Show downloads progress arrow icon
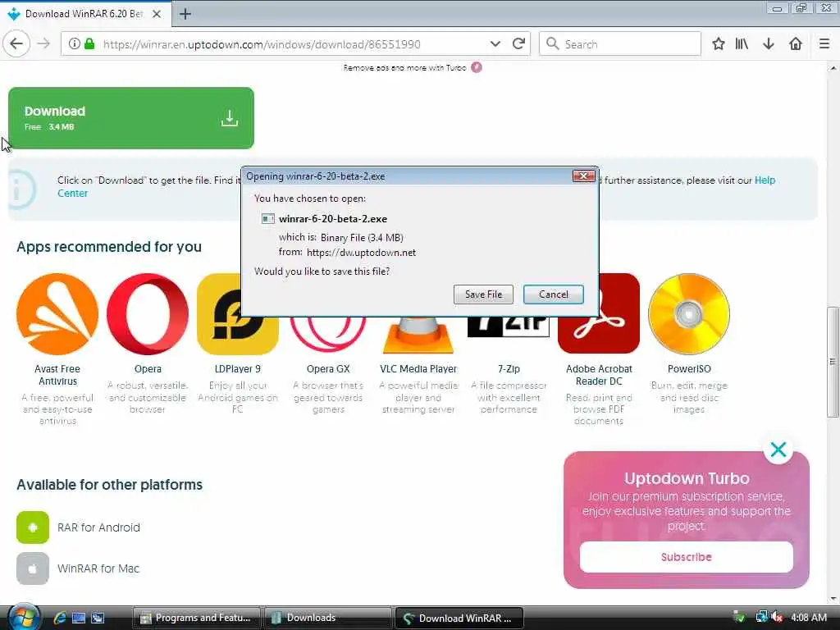This screenshot has width=840, height=630. [769, 44]
